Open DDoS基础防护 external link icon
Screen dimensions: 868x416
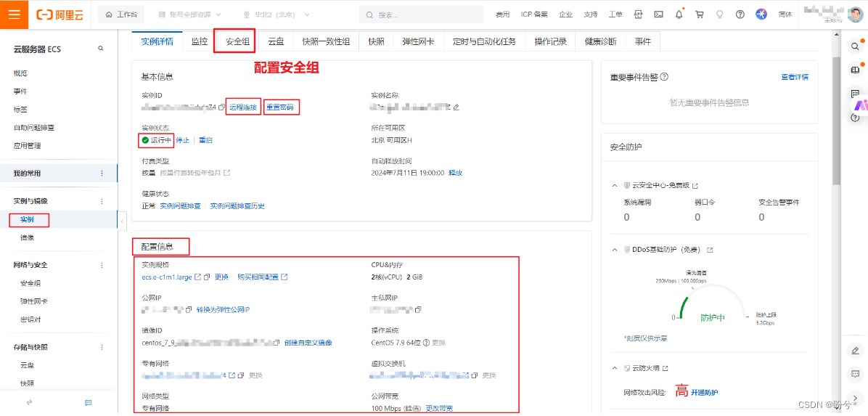[x=710, y=250]
